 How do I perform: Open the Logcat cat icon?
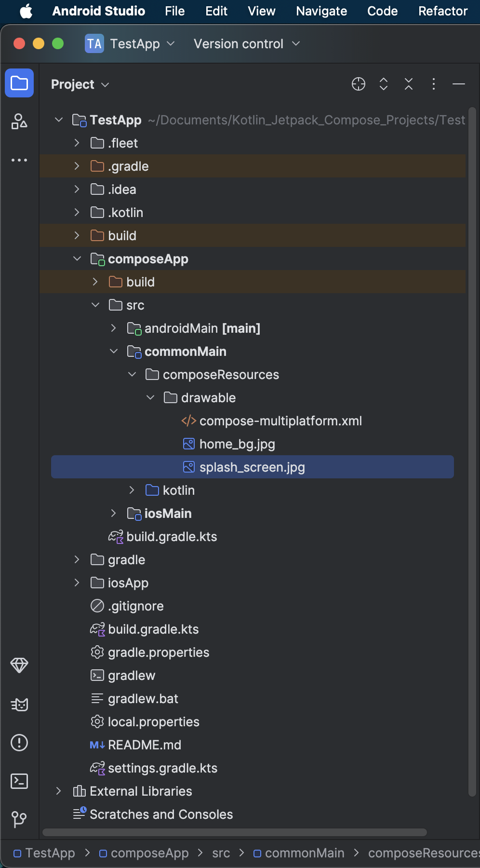coord(19,705)
